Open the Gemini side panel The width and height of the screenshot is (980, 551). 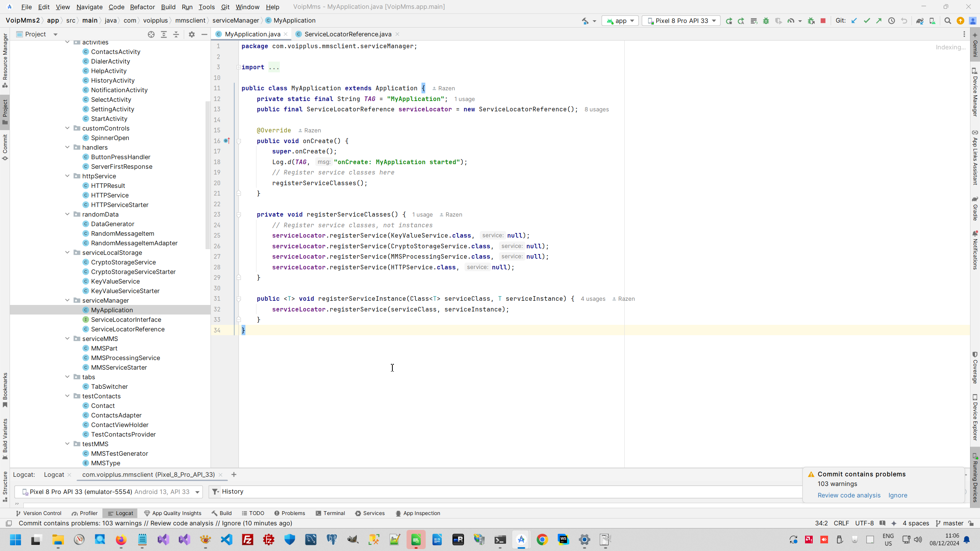click(x=975, y=45)
